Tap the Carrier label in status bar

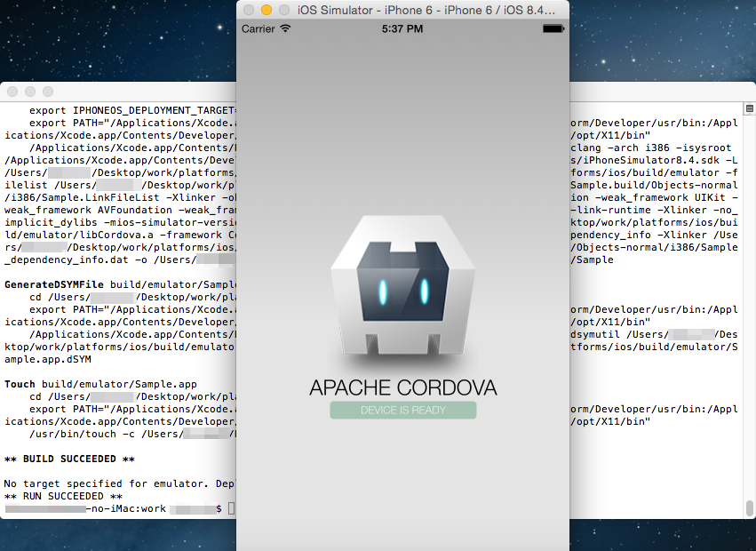click(258, 29)
